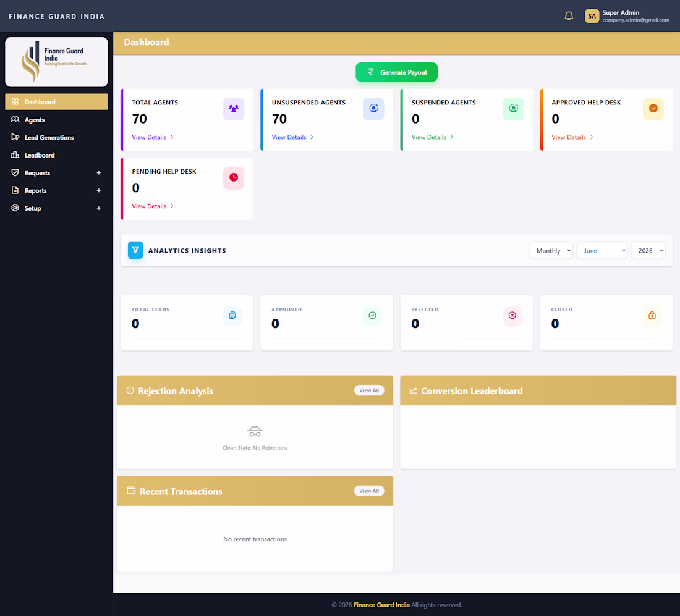Open the notification bell
This screenshot has width=680, height=616.
pyautogui.click(x=569, y=16)
